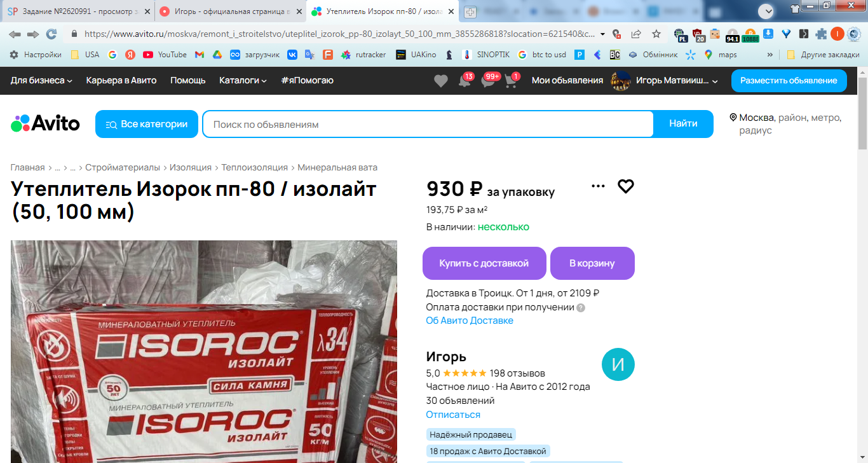This screenshot has width=868, height=463.
Task: Expand the Каталоги menu
Action: tap(243, 80)
